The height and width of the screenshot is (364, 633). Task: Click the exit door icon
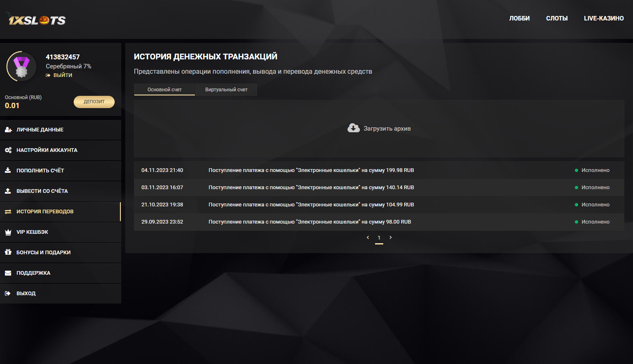[8, 294]
